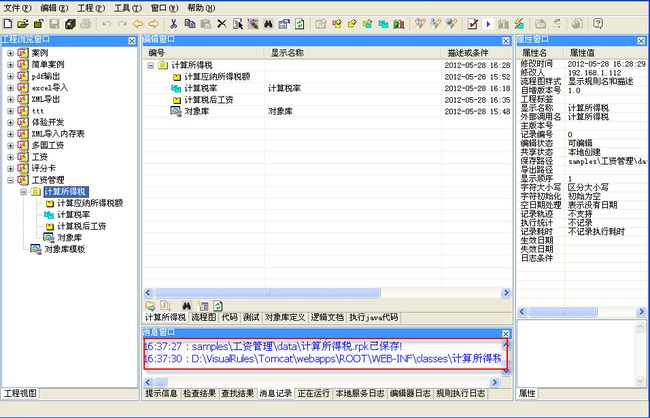Click the Help question mark icon

point(598,24)
